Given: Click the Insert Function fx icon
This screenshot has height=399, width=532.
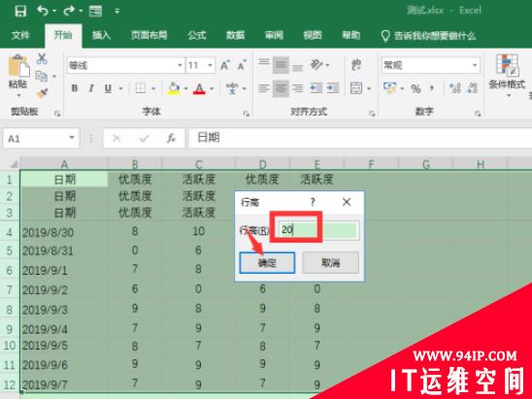Looking at the screenshot, I should (x=171, y=138).
